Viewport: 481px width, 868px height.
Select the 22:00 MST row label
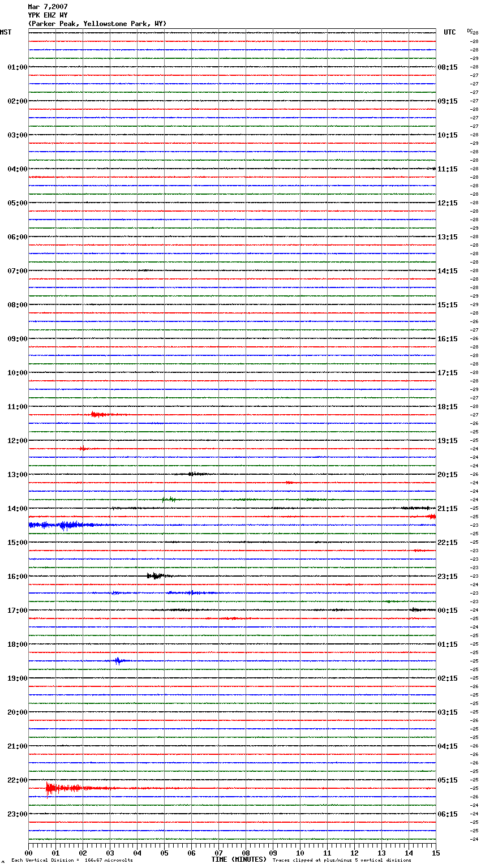(x=18, y=780)
